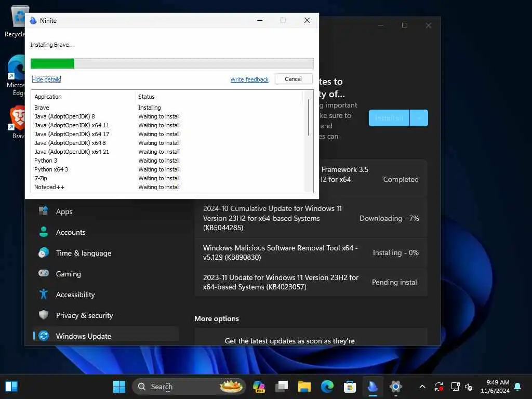Click Install all button in Windows Update

pyautogui.click(x=389, y=118)
